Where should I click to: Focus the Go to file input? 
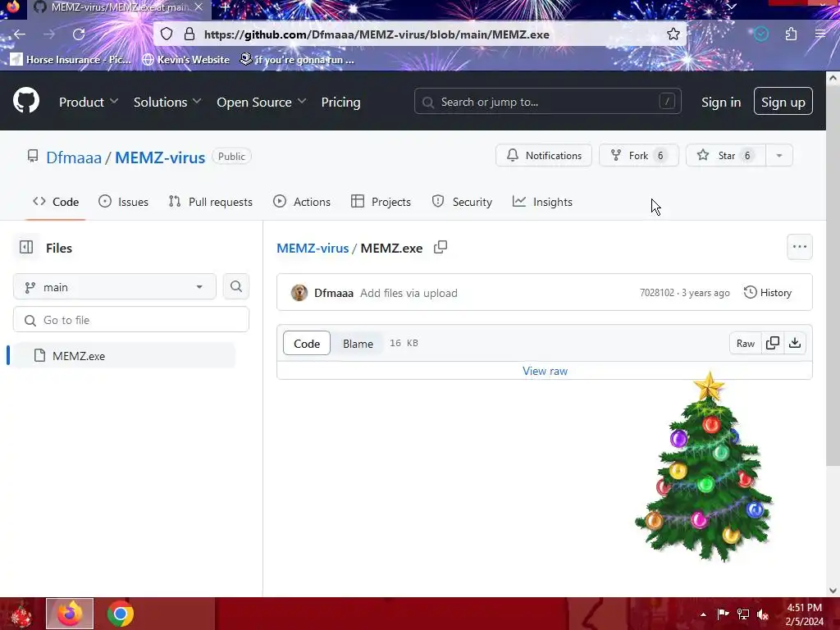(x=131, y=320)
